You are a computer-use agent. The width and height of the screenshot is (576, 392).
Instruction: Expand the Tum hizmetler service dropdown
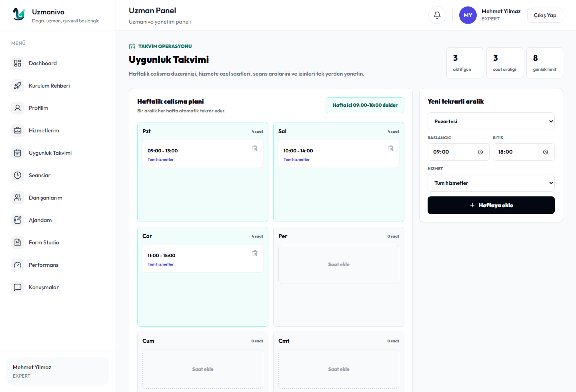[x=491, y=183]
